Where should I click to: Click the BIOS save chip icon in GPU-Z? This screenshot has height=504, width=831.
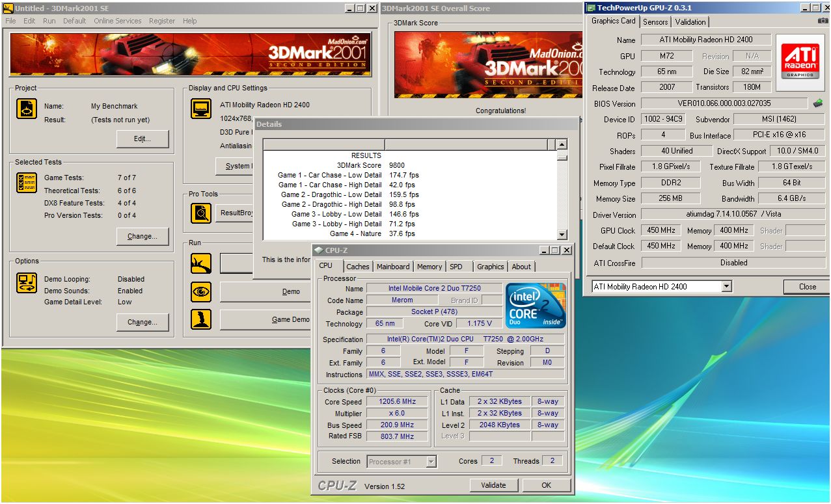click(818, 103)
